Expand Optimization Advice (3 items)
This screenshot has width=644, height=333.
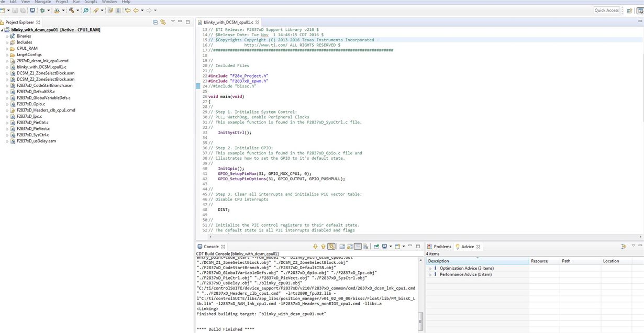(x=430, y=268)
